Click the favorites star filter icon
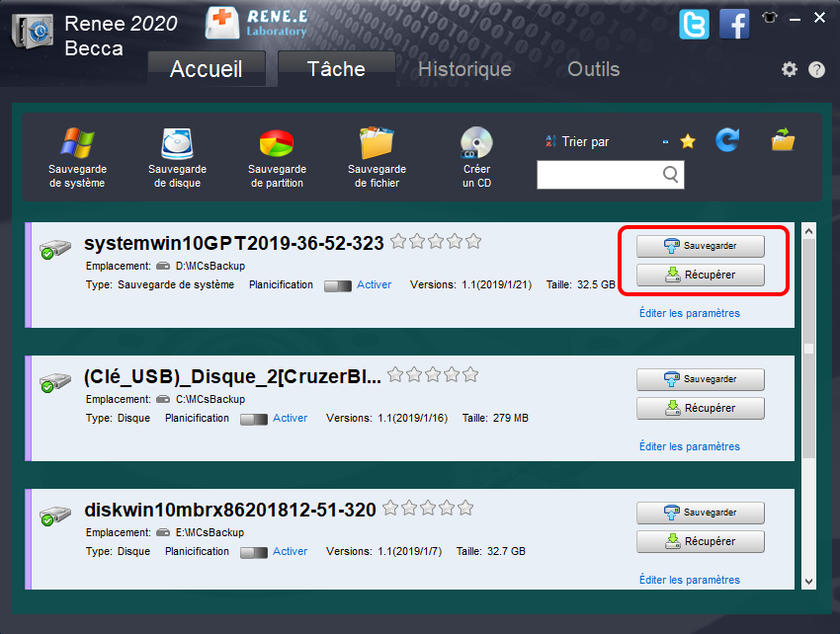This screenshot has width=840, height=634. click(x=688, y=141)
